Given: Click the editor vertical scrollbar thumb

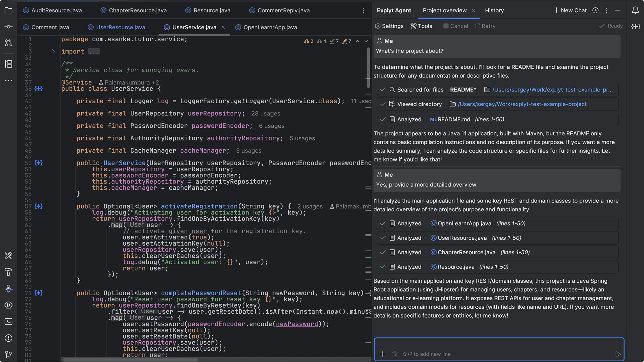Looking at the screenshot, I should tap(368, 67).
